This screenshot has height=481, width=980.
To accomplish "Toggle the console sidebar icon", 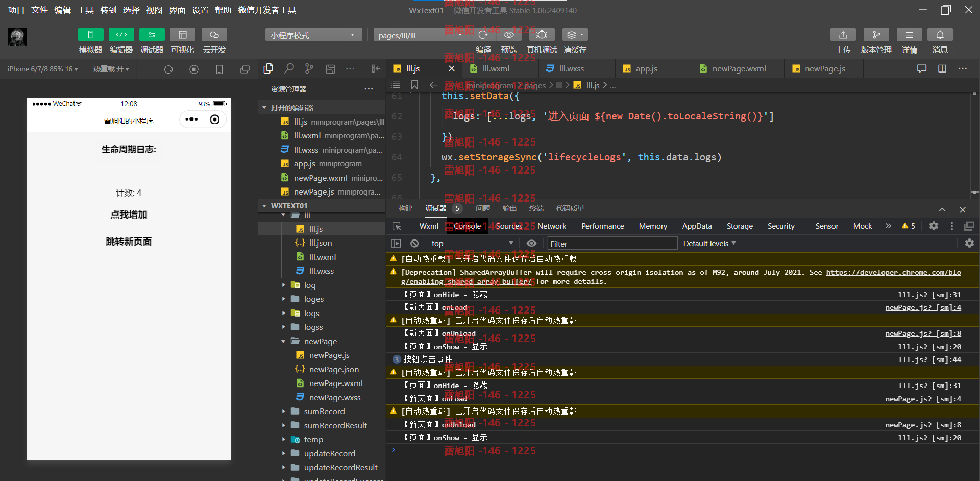I will (x=396, y=244).
